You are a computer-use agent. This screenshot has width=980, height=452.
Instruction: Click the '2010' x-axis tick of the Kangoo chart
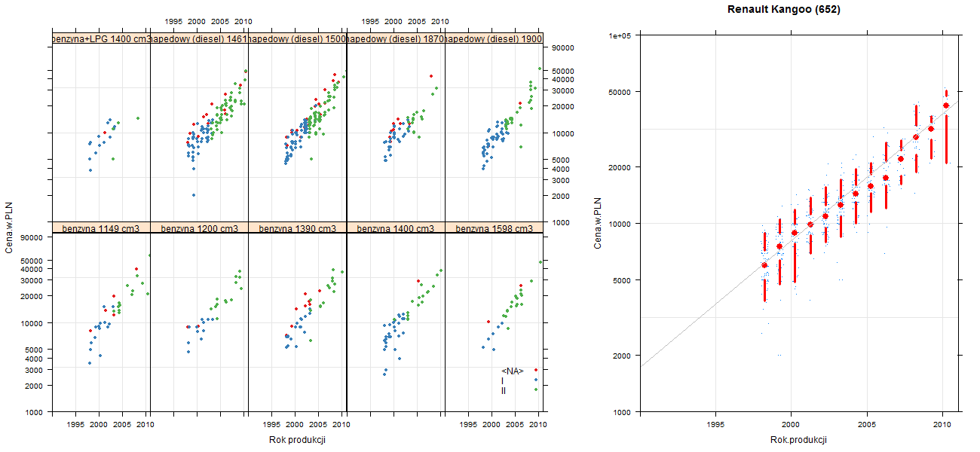click(942, 425)
